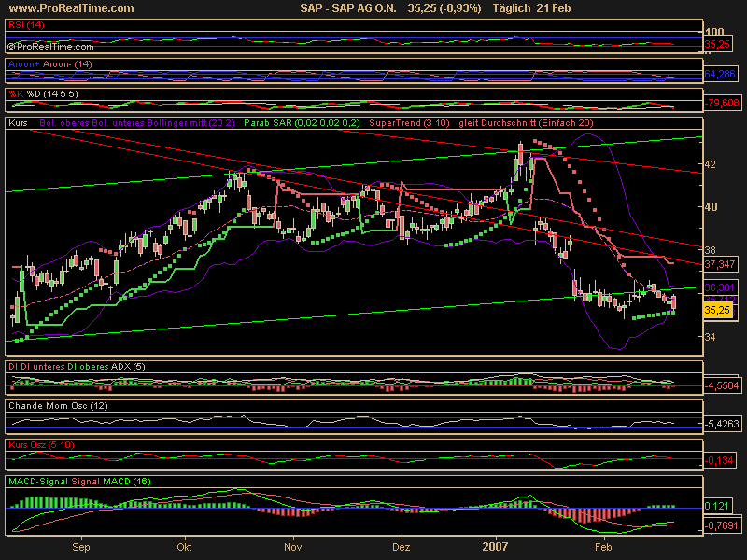Click the SuperTrend (3 10) legend entry
This screenshot has height=560, width=747.
click(x=406, y=122)
